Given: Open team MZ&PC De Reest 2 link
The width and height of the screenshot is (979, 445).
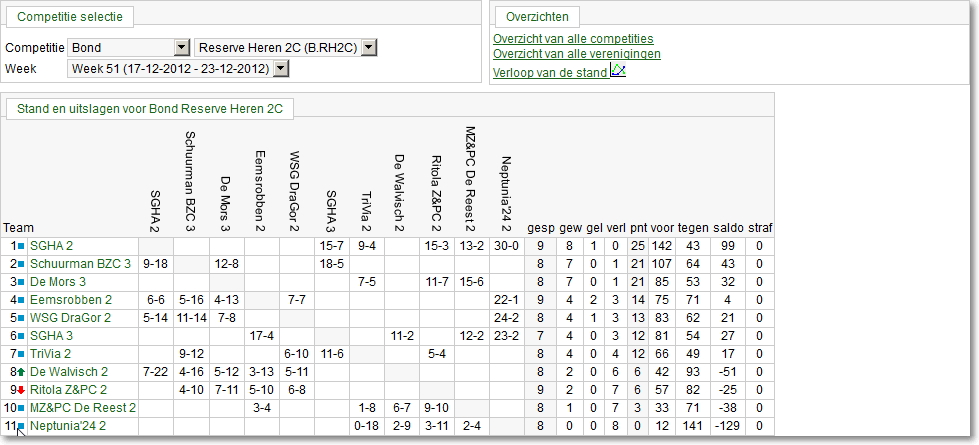Looking at the screenshot, I should (83, 408).
